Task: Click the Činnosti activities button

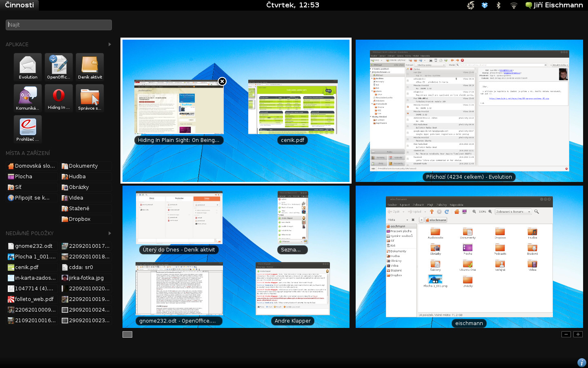Action: point(19,5)
